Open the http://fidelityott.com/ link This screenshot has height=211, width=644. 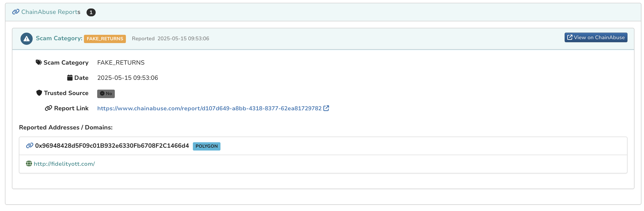point(64,164)
